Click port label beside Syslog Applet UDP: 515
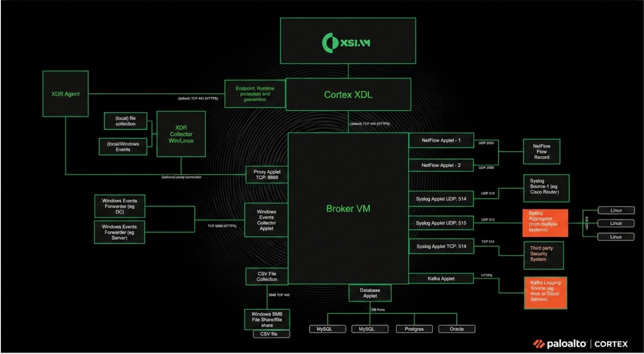The height and width of the screenshot is (354, 644). pyautogui.click(x=488, y=220)
